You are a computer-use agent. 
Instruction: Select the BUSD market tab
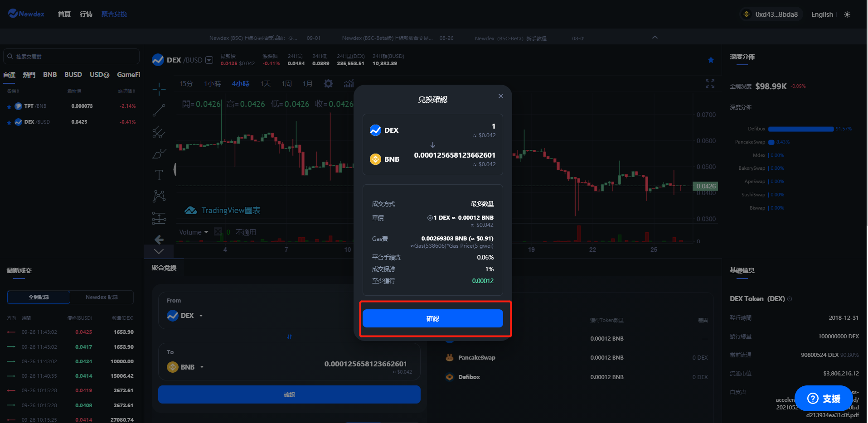[73, 75]
